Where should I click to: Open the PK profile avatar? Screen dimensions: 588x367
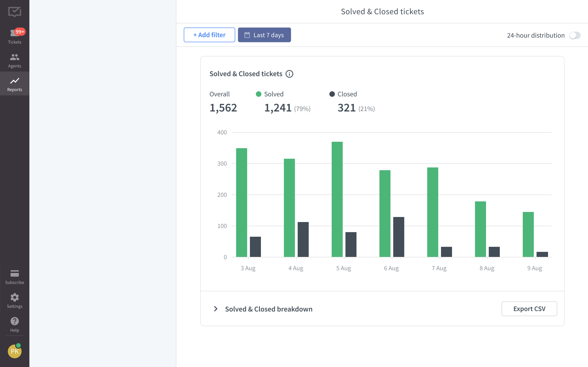click(x=14, y=351)
